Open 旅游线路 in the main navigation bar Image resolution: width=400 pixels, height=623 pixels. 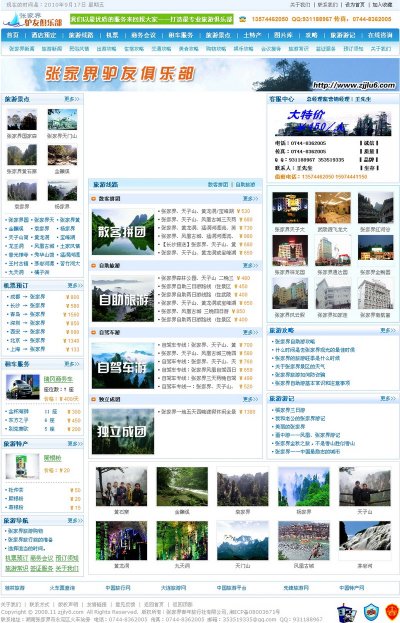[x=81, y=35]
